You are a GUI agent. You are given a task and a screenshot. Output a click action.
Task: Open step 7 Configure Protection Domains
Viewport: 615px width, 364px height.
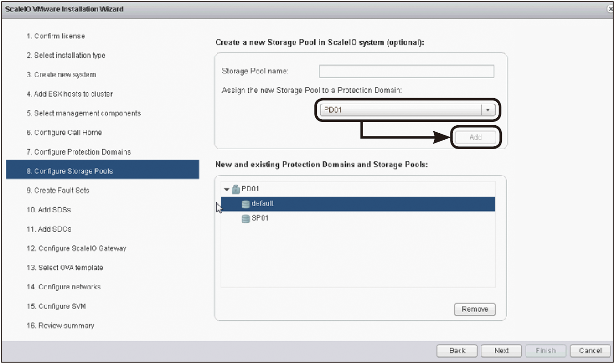point(79,152)
